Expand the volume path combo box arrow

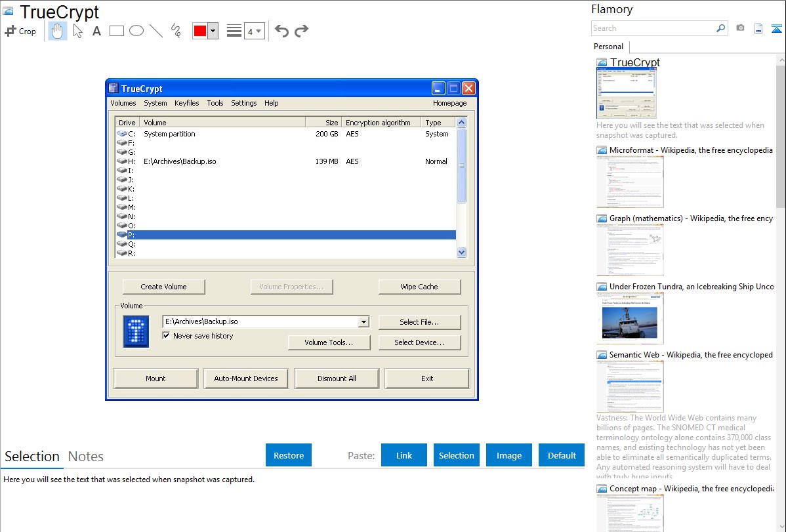pos(363,322)
